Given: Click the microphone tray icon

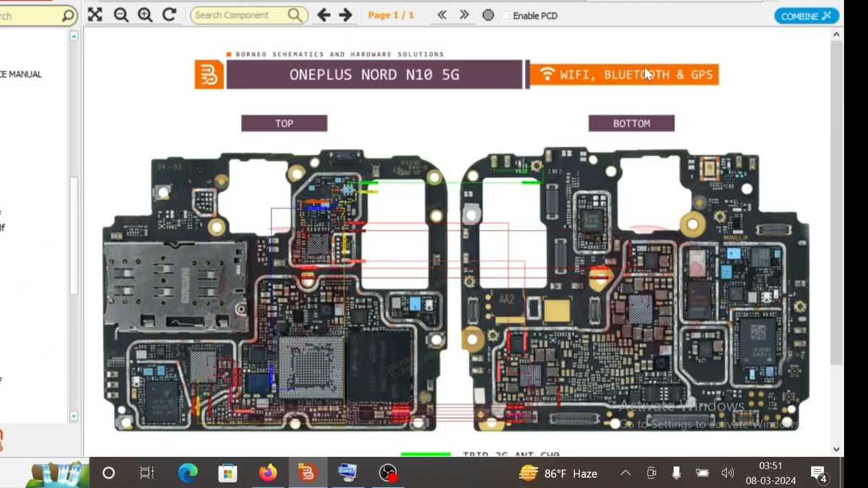Looking at the screenshot, I should tap(676, 474).
